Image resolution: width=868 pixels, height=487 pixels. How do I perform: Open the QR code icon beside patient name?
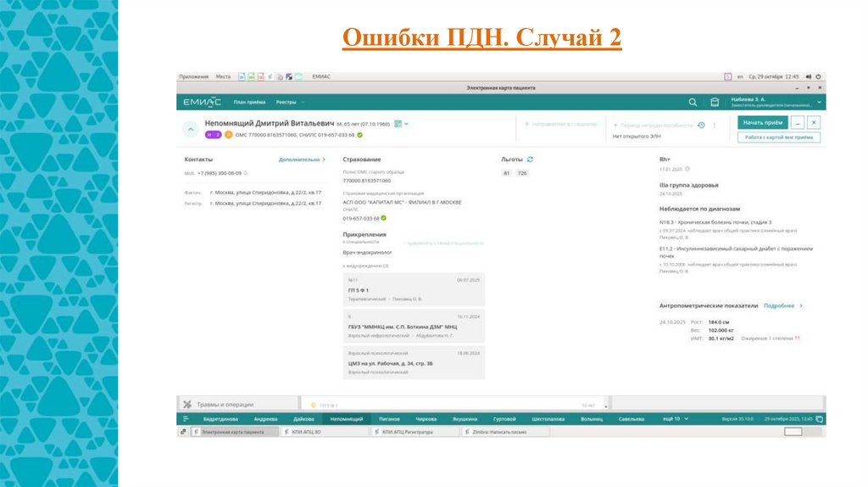pos(398,124)
